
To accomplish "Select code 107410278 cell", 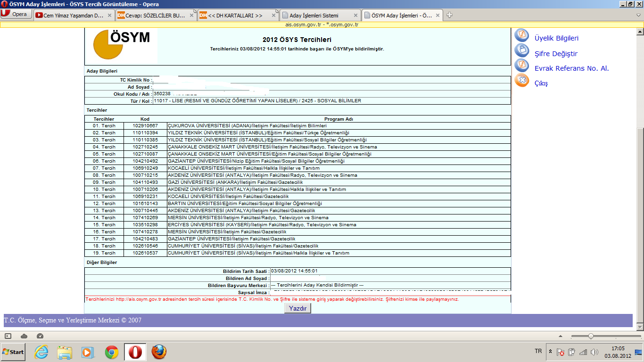I will click(x=145, y=232).
